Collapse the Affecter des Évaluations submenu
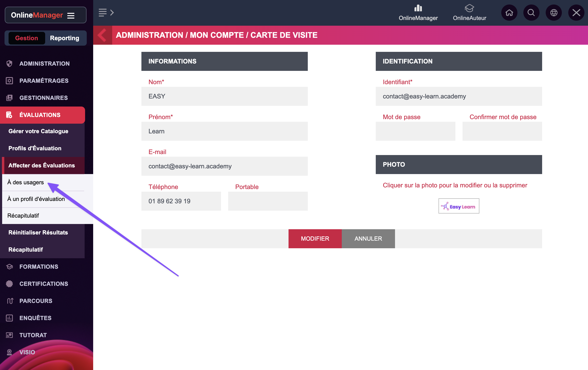 [42, 166]
